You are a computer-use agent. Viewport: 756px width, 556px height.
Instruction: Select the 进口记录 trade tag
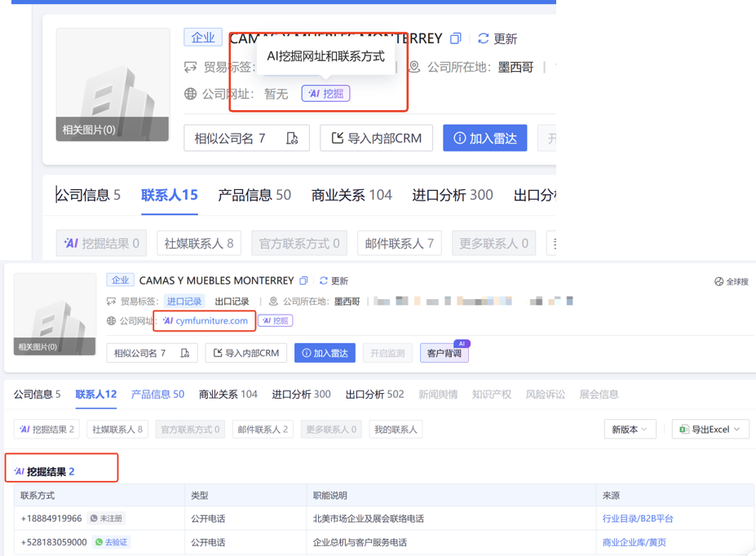coord(184,302)
